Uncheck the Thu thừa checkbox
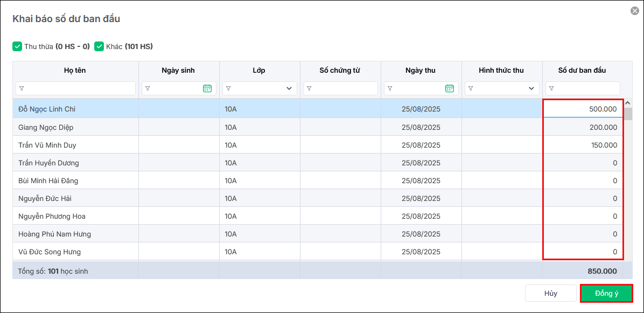The width and height of the screenshot is (644, 313). point(17,46)
